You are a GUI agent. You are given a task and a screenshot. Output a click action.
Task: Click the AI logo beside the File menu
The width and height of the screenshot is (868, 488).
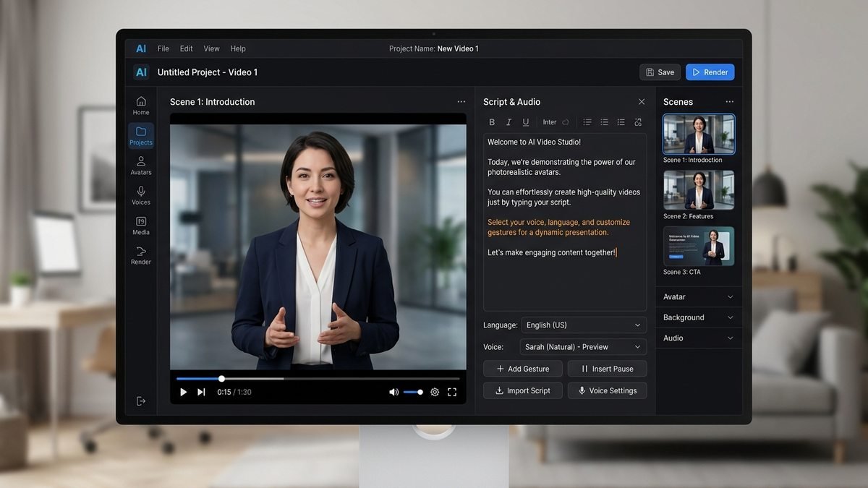(141, 48)
